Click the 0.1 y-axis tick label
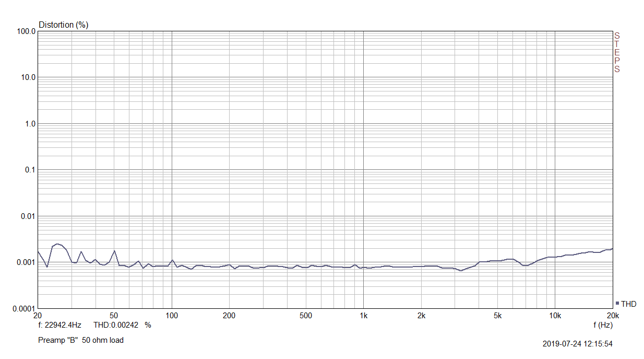This screenshot has height=359, width=644. tap(30, 170)
